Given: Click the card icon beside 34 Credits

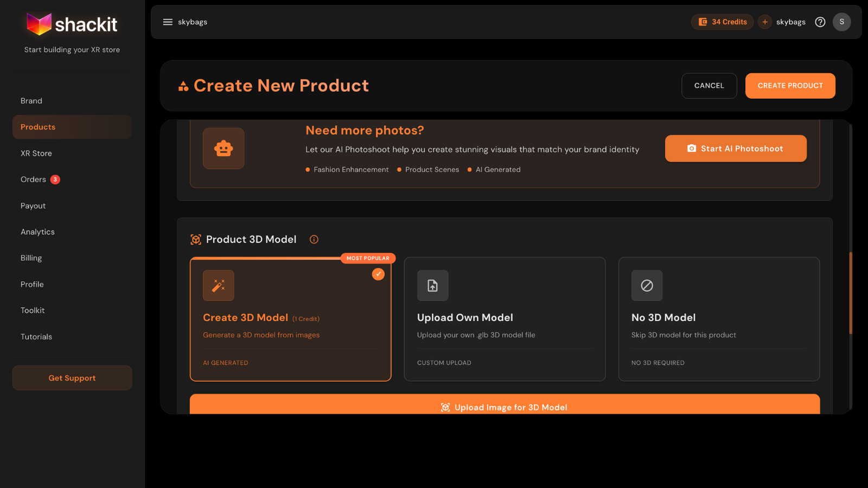Looking at the screenshot, I should (x=703, y=22).
